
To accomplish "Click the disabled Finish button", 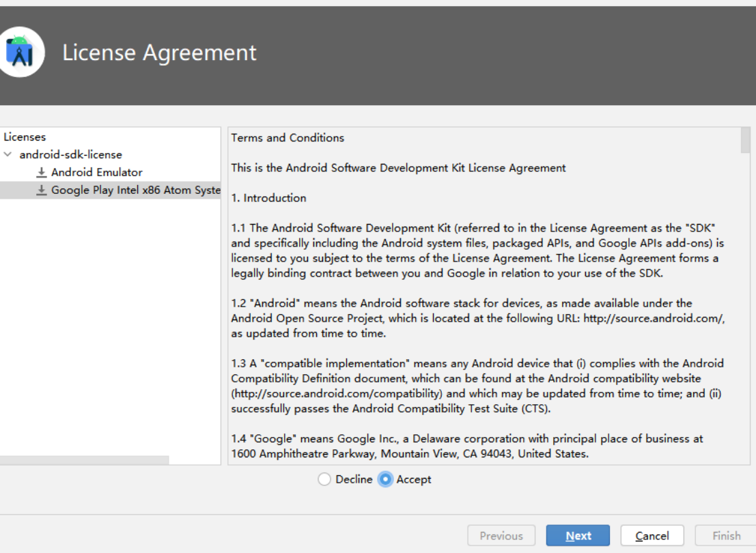I will [726, 536].
